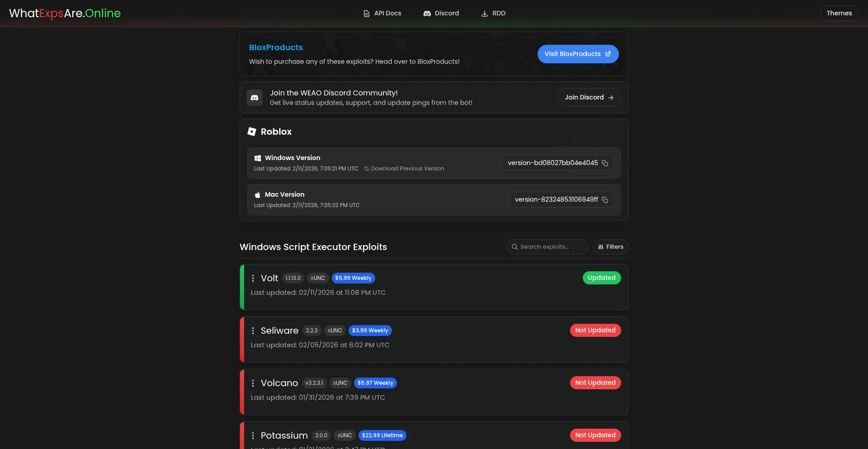Copy the Mac version hash icon
This screenshot has width=868, height=449.
605,200
